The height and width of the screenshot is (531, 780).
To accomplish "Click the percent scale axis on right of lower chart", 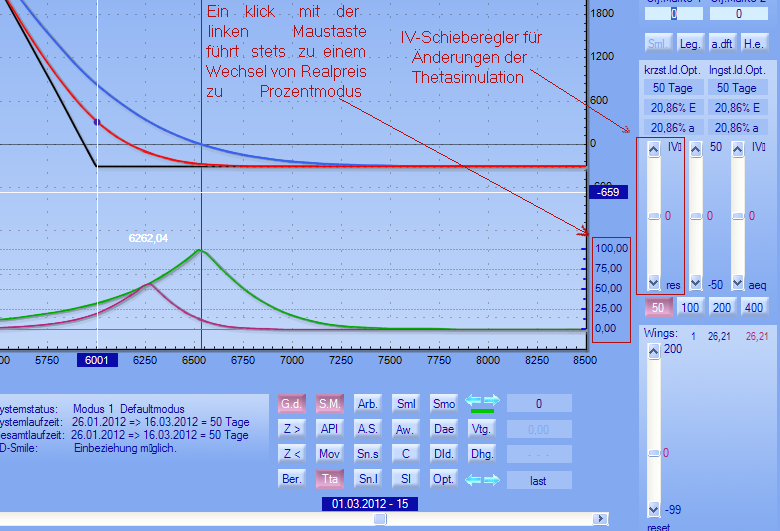I will pos(610,288).
